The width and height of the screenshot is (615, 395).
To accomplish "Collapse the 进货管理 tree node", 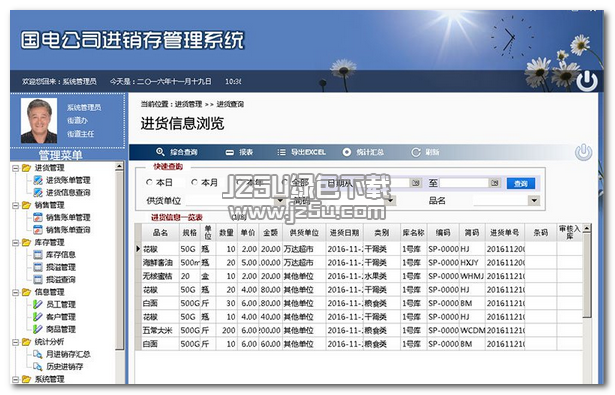I will [15, 168].
